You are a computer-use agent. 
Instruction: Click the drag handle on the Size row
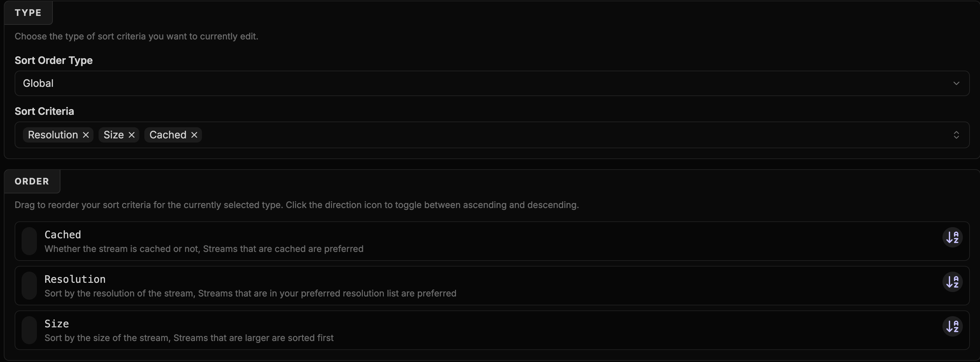[x=29, y=331]
